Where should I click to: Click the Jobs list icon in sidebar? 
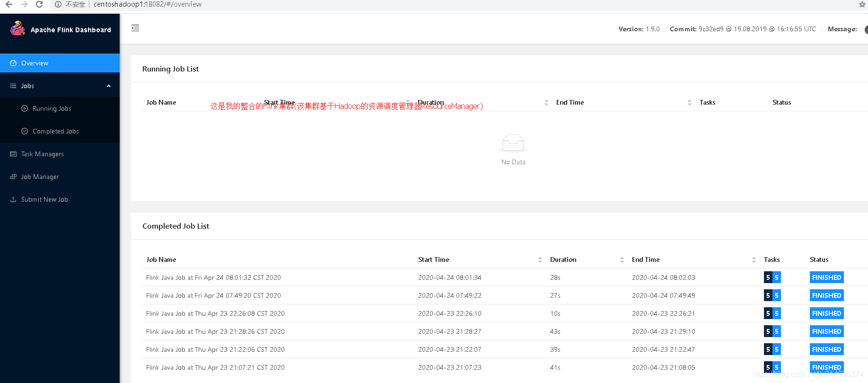(x=13, y=86)
